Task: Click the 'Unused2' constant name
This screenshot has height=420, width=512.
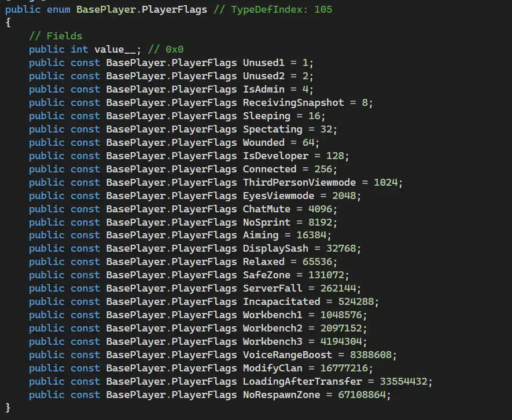Action: pos(263,76)
